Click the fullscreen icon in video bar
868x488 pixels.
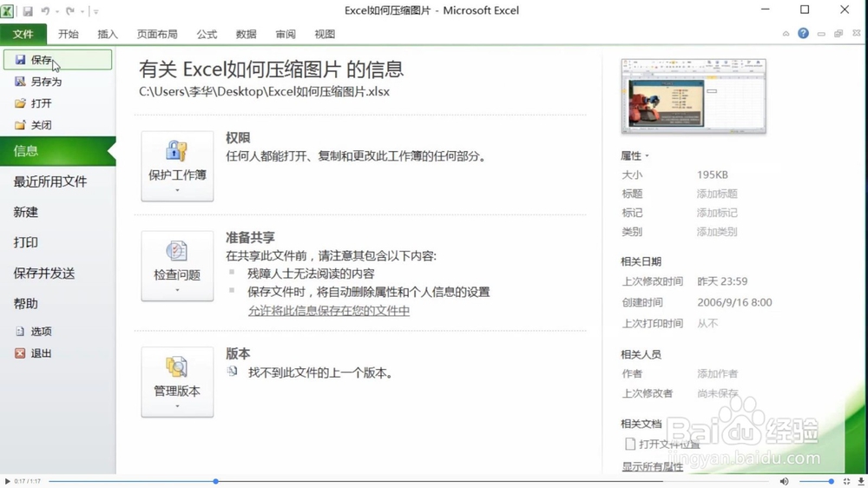pos(846,481)
